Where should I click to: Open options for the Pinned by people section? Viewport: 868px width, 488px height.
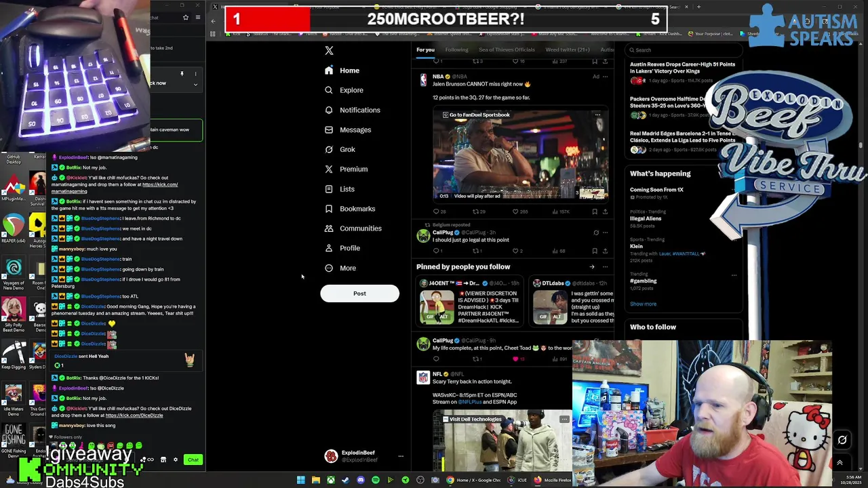click(x=605, y=267)
